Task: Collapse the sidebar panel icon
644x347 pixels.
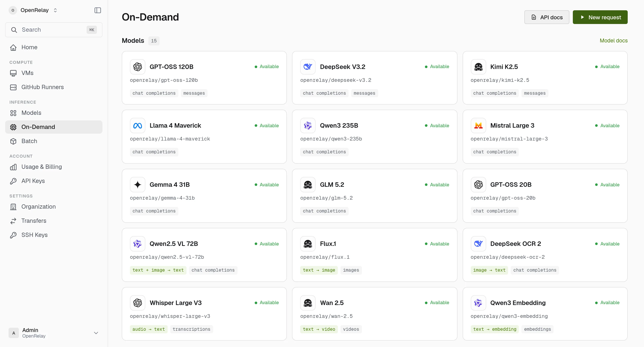Action: coord(98,10)
